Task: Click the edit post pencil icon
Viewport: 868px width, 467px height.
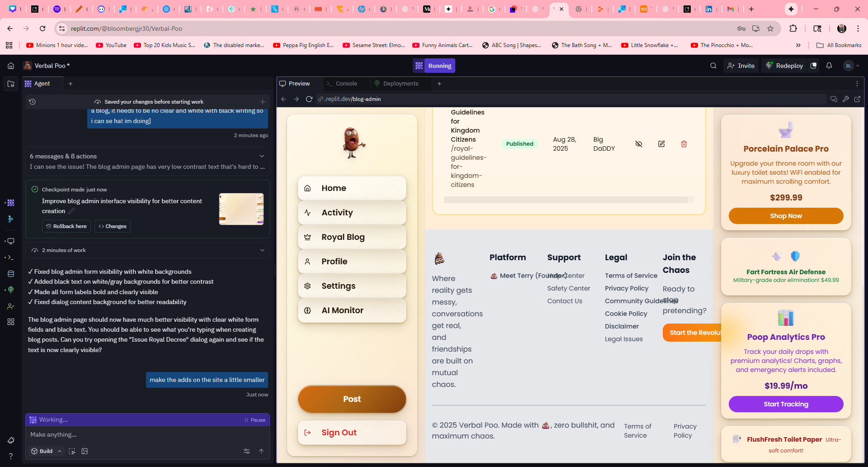Action: point(661,144)
